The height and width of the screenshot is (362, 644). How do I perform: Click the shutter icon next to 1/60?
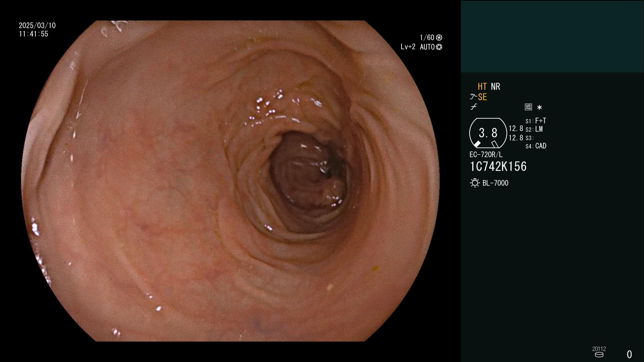[439, 38]
